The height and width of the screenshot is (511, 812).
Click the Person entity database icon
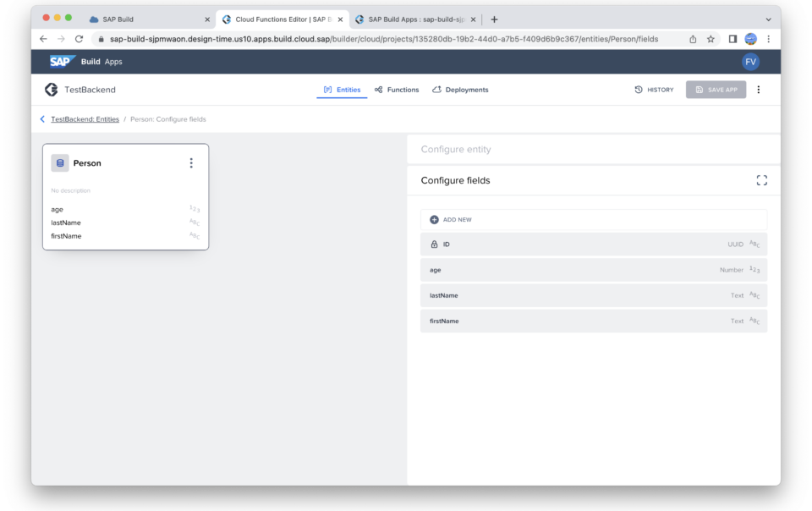(x=60, y=163)
